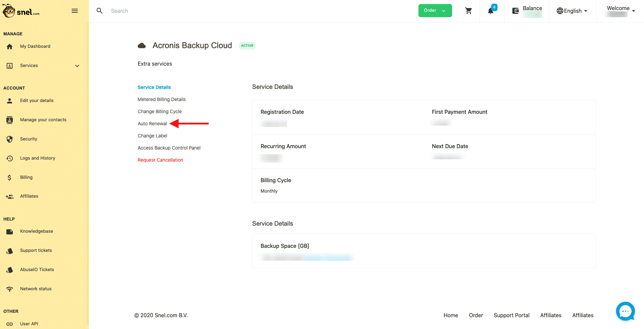Open the notifications bell
The height and width of the screenshot is (329, 644).
(491, 11)
